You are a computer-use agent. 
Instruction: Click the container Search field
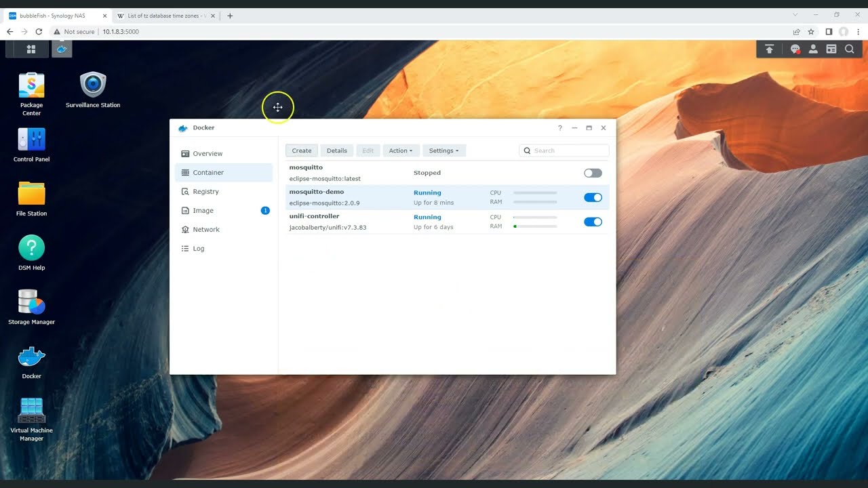coord(564,150)
